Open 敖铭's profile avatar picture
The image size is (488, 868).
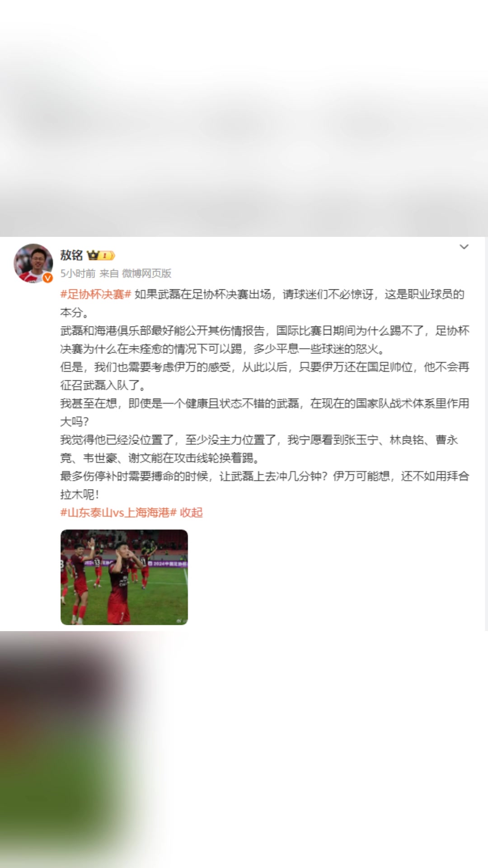tap(33, 264)
